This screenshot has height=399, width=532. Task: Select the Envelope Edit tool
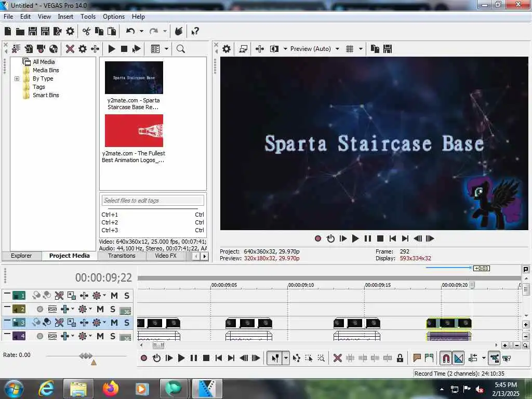click(296, 358)
